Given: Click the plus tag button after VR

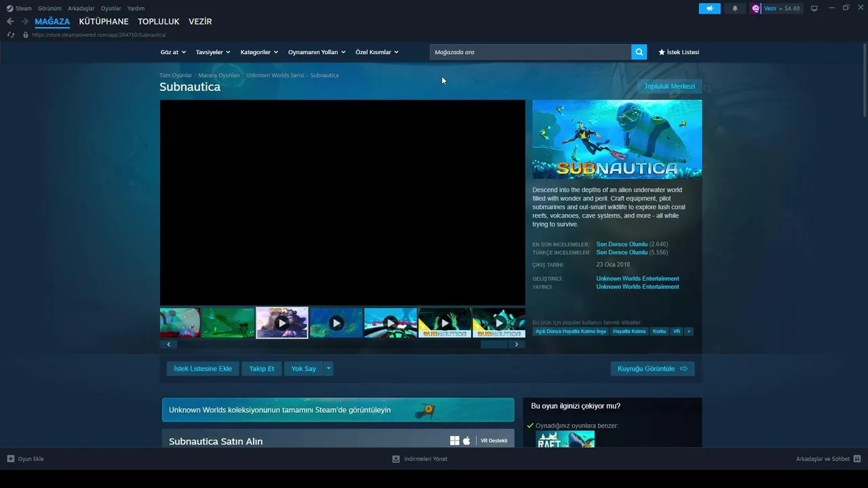Looking at the screenshot, I should [689, 331].
